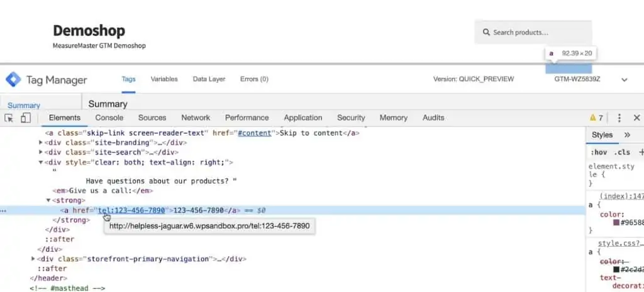The width and height of the screenshot is (644, 292).
Task: Open the Errors (0) tab
Action: coord(254,79)
